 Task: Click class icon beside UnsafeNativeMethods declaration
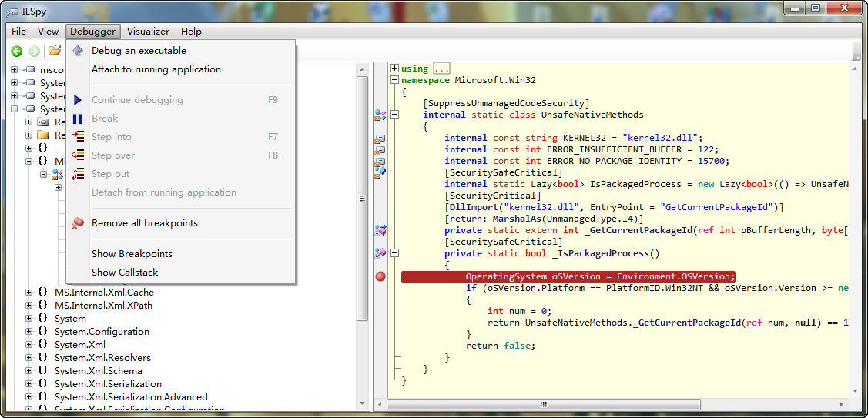coord(380,115)
